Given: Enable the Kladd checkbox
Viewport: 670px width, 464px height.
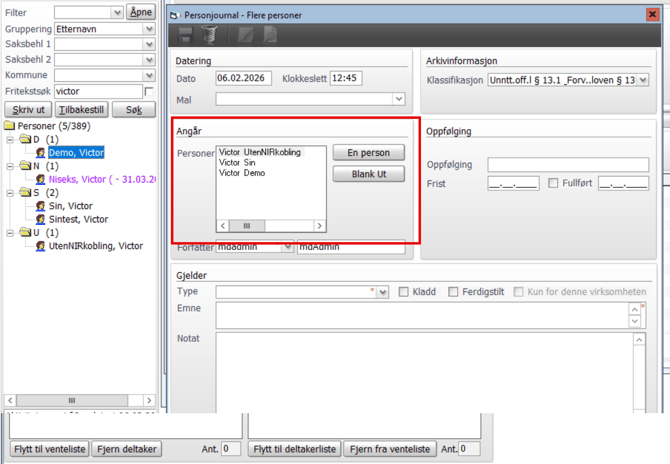Looking at the screenshot, I should pyautogui.click(x=404, y=292).
